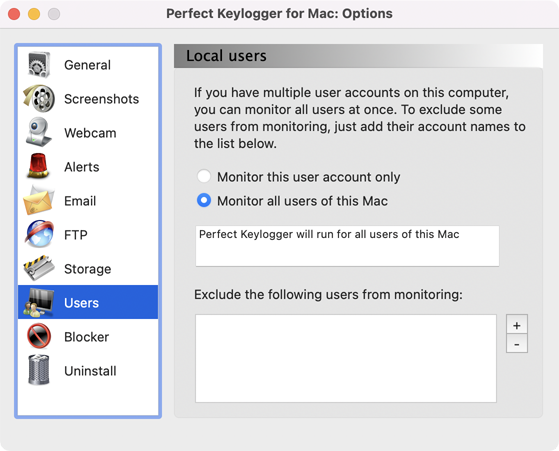The image size is (559, 451).
Task: Select the FTP globe icon
Action: 39,234
